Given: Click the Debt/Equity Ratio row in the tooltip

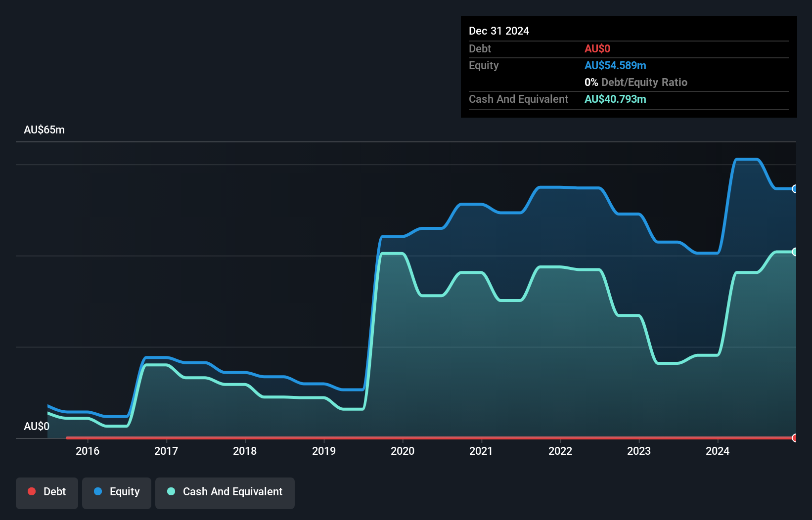Looking at the screenshot, I should (636, 82).
